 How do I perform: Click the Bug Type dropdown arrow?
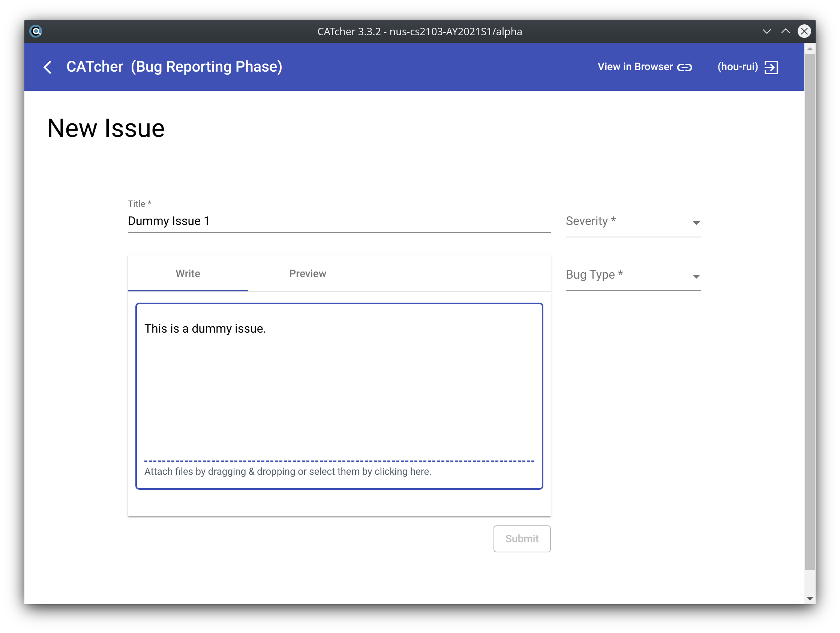[696, 276]
